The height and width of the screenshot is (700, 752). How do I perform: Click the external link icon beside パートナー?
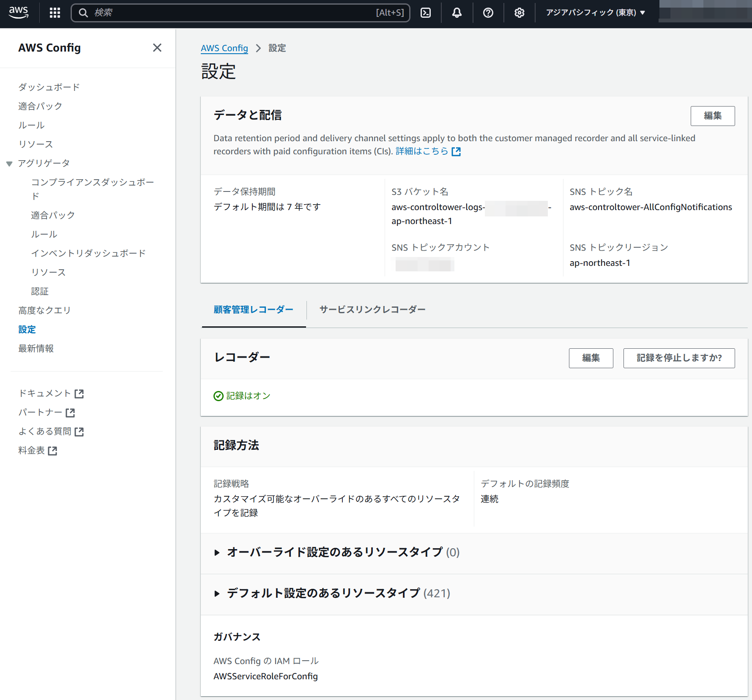70,413
